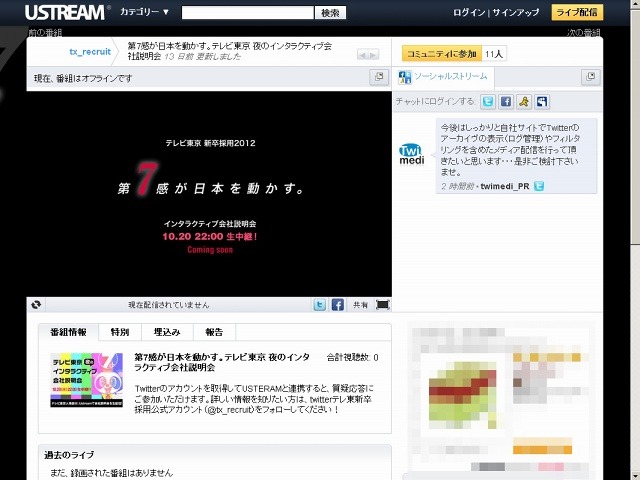
Task: Click the ライブ配信 button
Action: (x=577, y=12)
